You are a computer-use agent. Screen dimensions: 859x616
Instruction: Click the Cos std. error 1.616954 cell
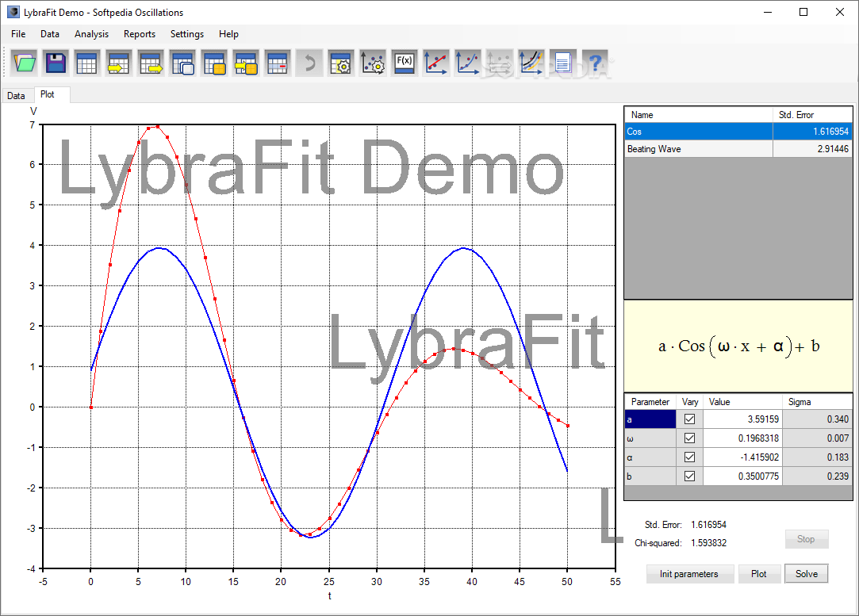point(813,132)
